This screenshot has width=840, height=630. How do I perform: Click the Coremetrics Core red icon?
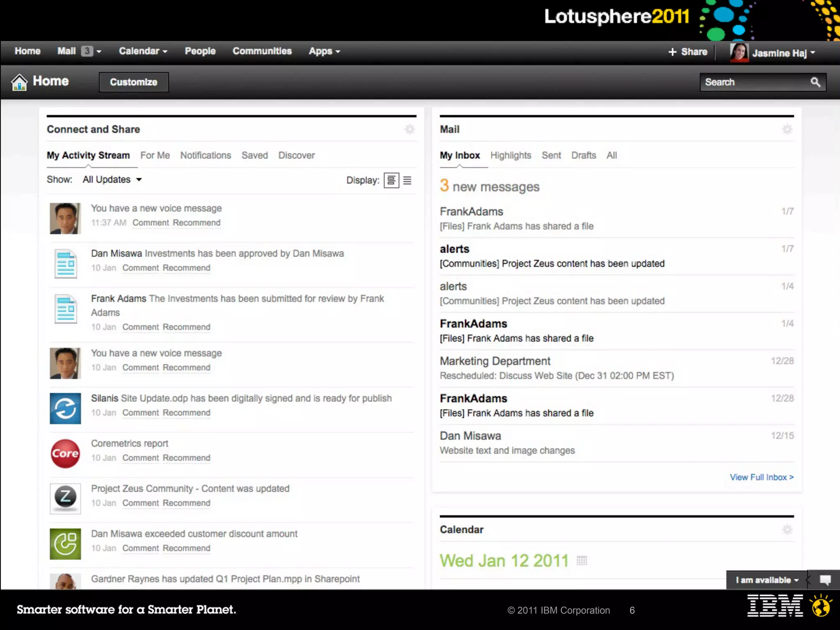[65, 454]
